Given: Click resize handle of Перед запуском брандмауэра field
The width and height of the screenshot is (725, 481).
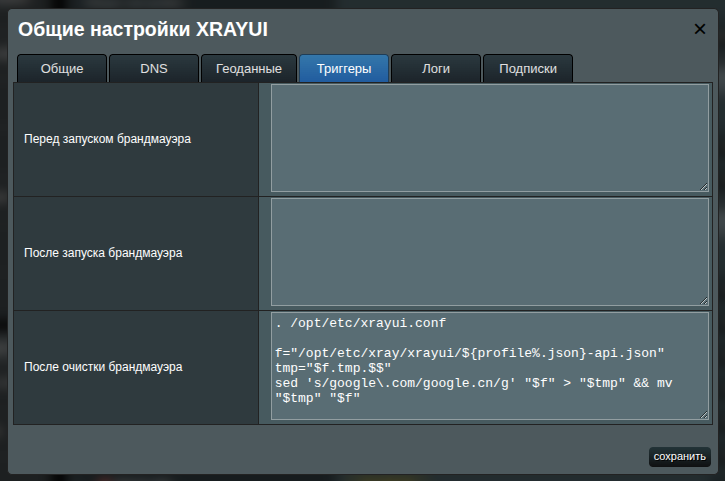Looking at the screenshot, I should pyautogui.click(x=704, y=187).
